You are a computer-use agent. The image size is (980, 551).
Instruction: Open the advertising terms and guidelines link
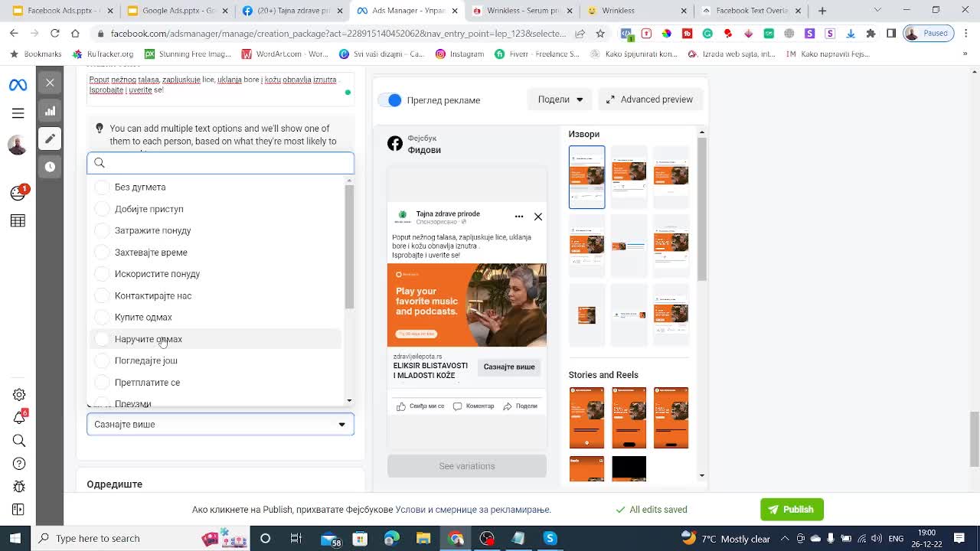[x=473, y=510]
